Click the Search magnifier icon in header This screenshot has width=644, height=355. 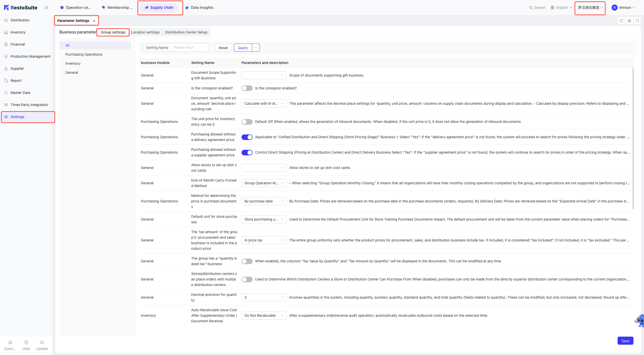531,8
